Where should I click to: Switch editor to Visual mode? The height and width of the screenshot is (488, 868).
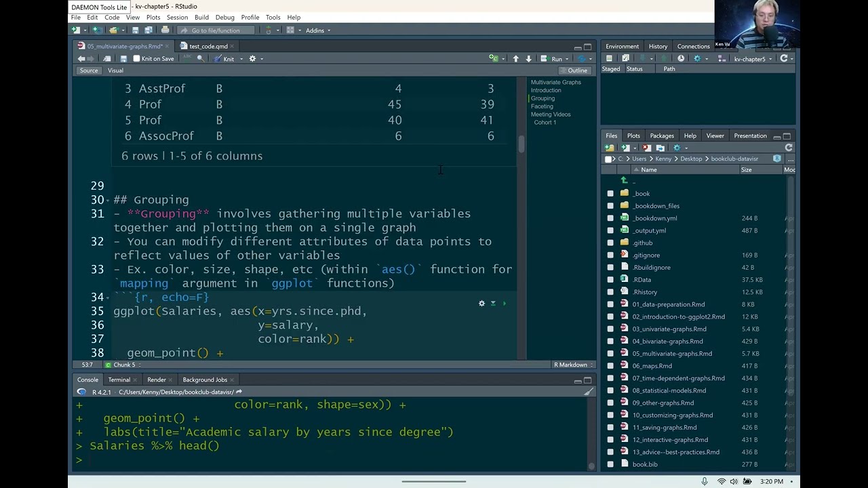(115, 70)
